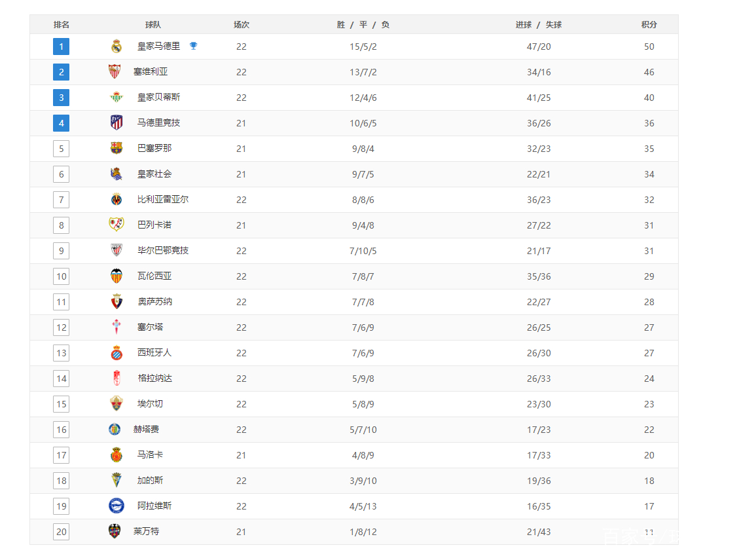756x558 pixels.
Task: Click the rank 20 number box
Action: tap(62, 531)
